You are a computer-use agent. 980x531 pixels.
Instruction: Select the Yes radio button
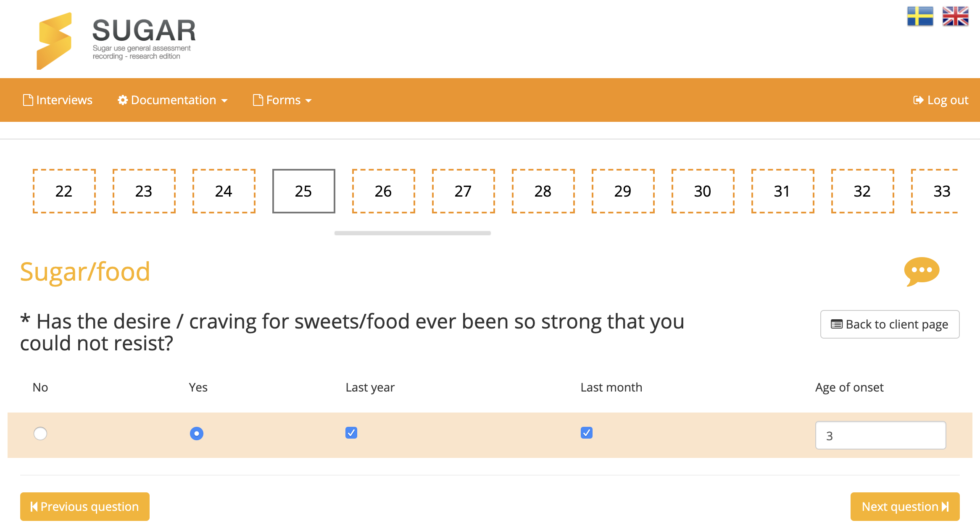pos(196,433)
